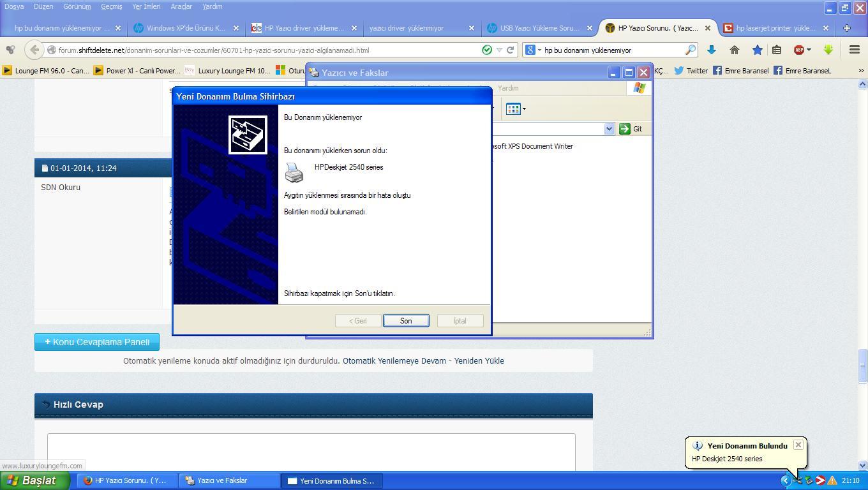Click the Adblock Plus ABP icon
868x490 pixels.
[798, 50]
